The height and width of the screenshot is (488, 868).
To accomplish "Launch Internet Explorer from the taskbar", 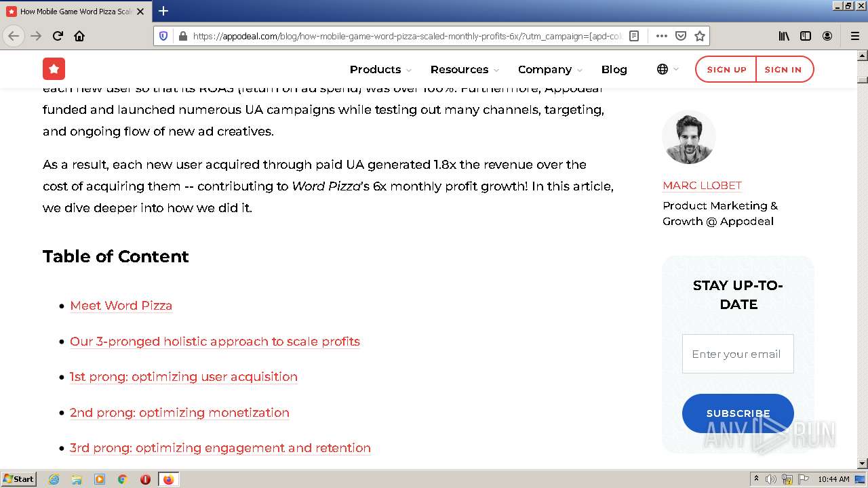I will [x=54, y=479].
